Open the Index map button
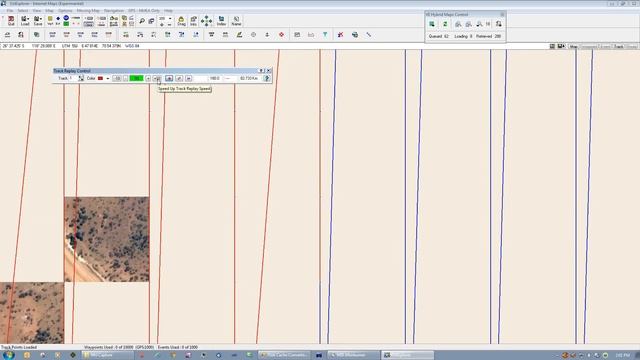 (221, 21)
